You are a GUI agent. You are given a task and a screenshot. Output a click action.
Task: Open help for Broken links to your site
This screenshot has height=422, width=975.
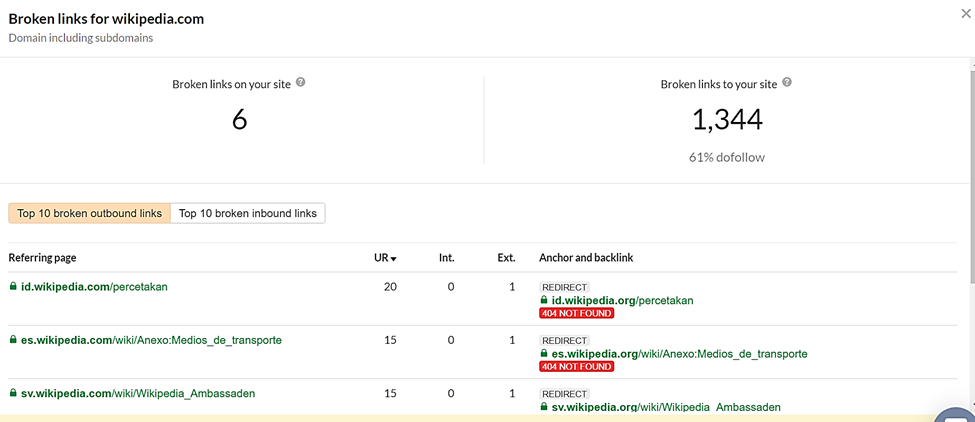787,82
